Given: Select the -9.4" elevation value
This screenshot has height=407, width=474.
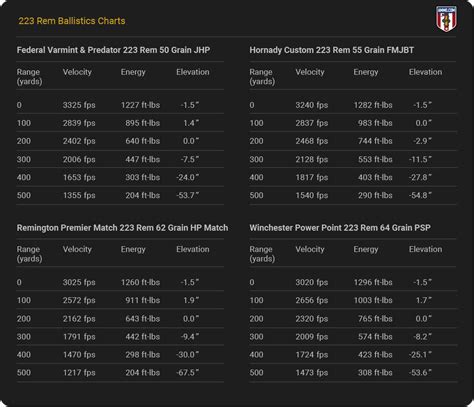Looking at the screenshot, I should (190, 337).
